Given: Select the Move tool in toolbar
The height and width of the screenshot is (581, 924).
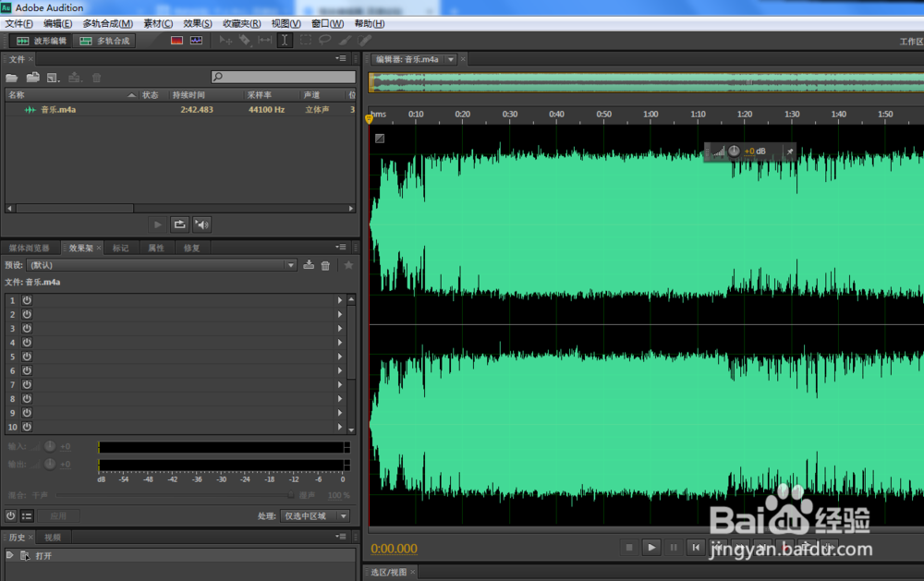Looking at the screenshot, I should point(225,40).
